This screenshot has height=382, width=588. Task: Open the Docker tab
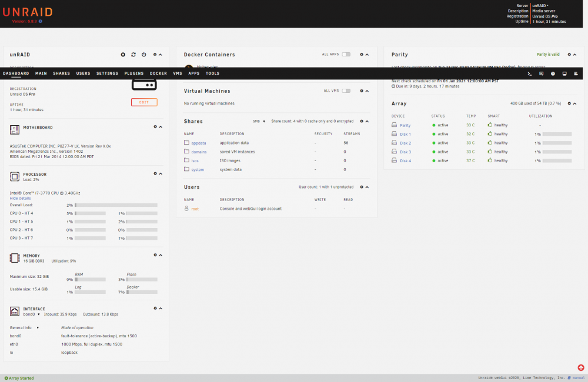(158, 73)
